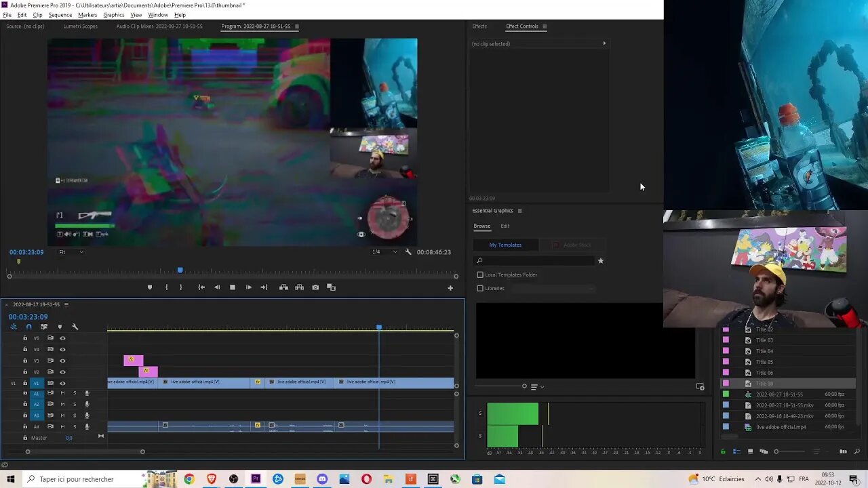The width and height of the screenshot is (868, 488).
Task: Add marker in the timeline panel
Action: click(x=60, y=327)
